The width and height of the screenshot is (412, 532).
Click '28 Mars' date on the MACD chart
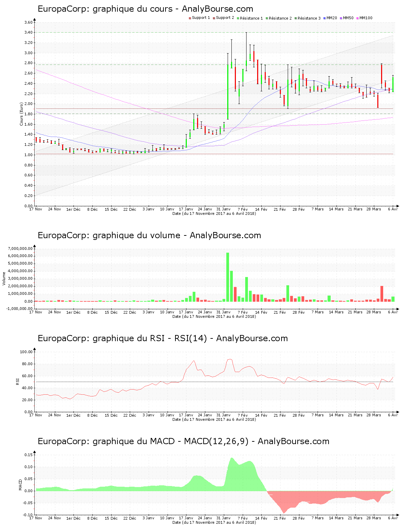(374, 518)
